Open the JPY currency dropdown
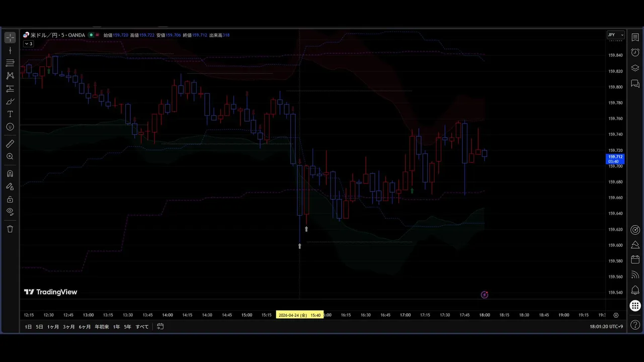 point(615,35)
